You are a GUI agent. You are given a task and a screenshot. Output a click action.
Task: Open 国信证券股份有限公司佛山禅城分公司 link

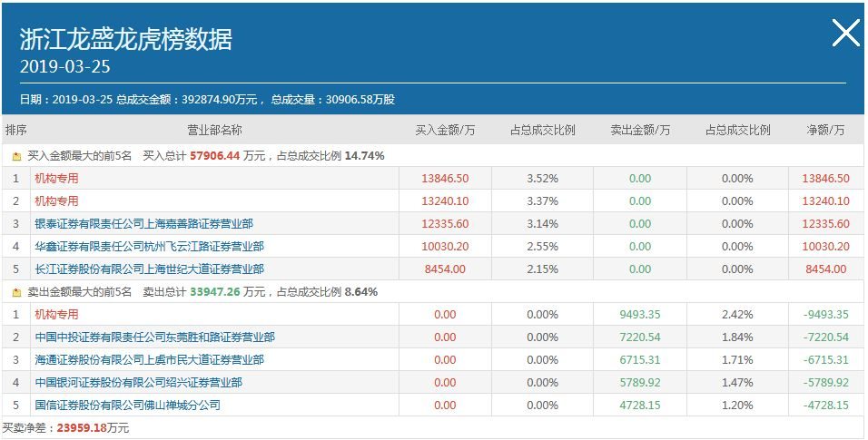(127, 406)
